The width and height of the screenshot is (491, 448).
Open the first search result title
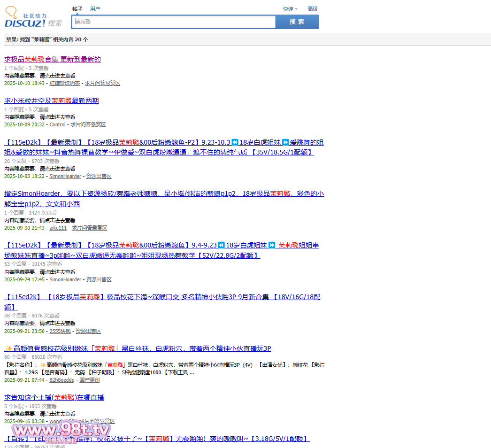tap(53, 59)
